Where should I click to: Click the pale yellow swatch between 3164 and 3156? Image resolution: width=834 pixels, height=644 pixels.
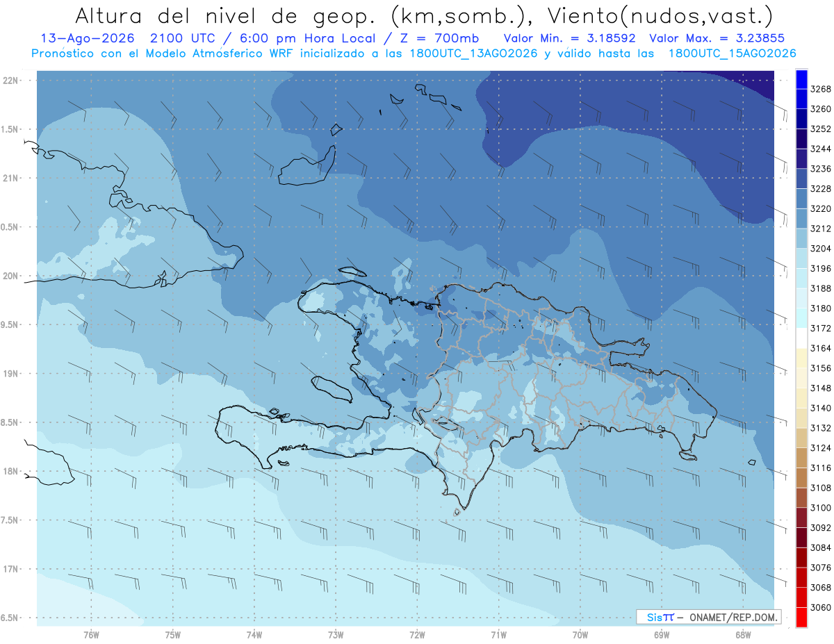tap(801, 358)
